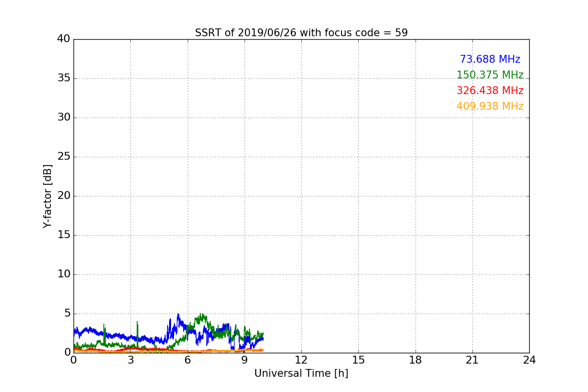The height and width of the screenshot is (392, 588).
Task: Click x-axis tick label 21
Action: [x=472, y=360]
